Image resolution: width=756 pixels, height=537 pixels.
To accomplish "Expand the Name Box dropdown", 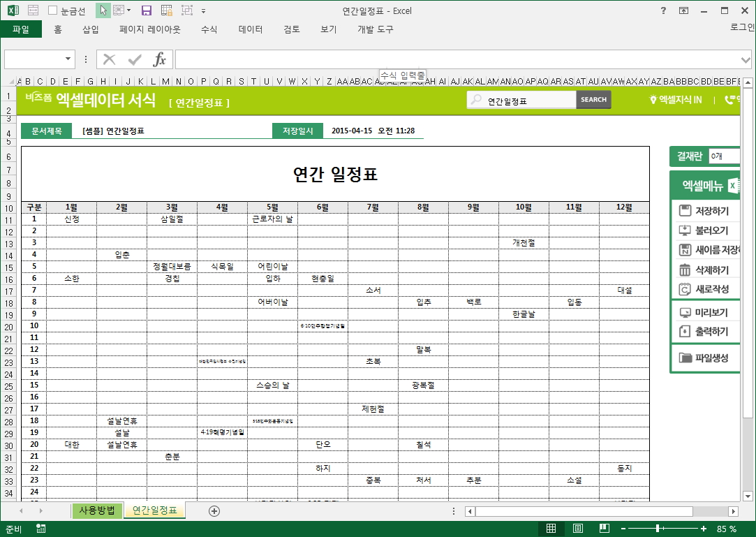I will pyautogui.click(x=68, y=59).
